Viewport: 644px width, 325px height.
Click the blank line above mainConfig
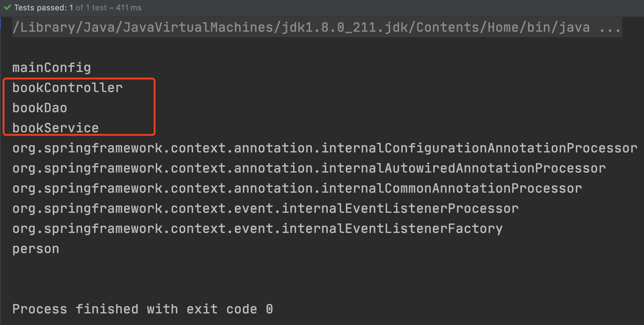click(322, 48)
